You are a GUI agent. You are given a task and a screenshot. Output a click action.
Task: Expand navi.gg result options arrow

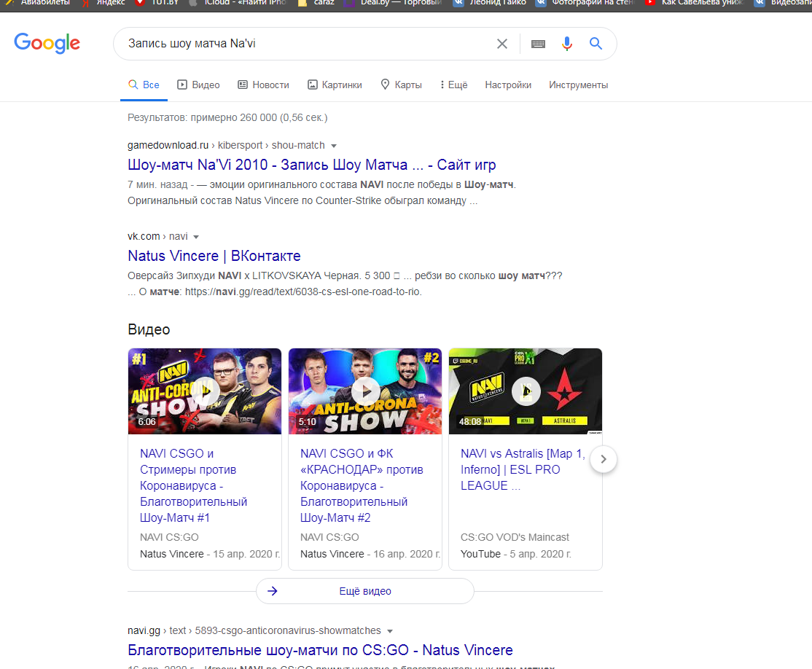[x=390, y=631]
